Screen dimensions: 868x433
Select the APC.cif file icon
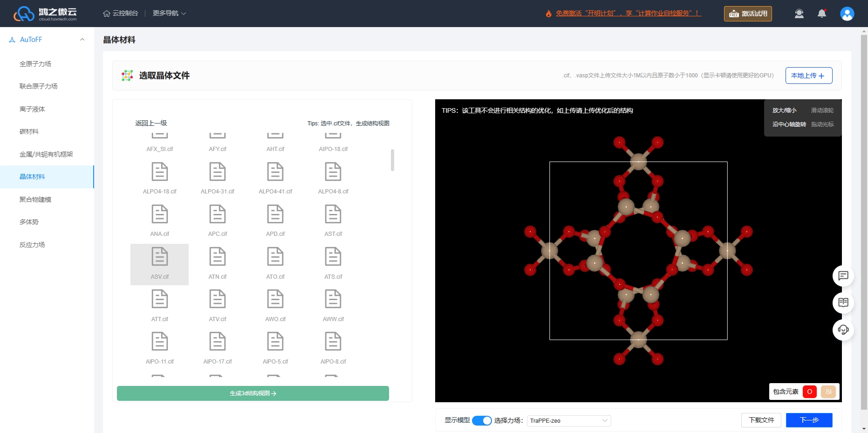218,214
